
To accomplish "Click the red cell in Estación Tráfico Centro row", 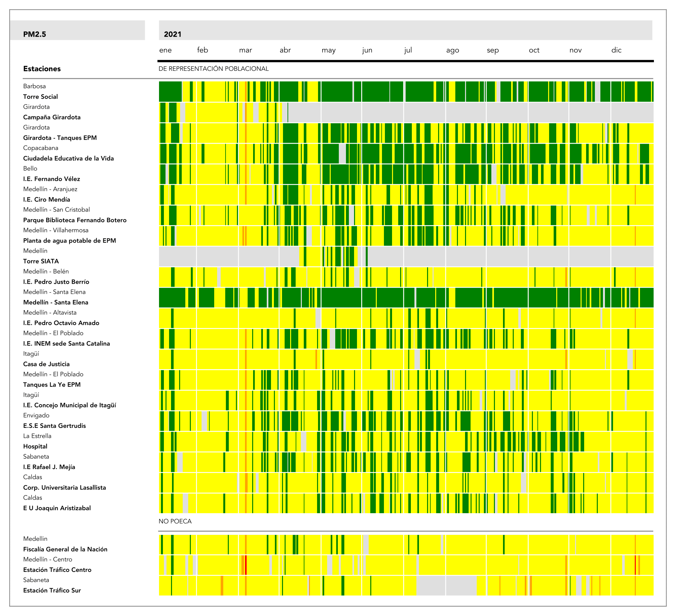I will [246, 565].
